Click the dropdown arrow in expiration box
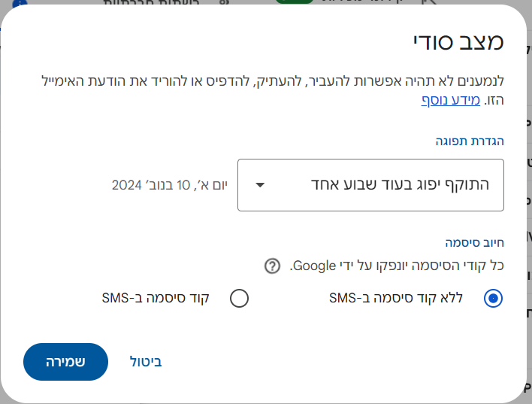Image resolution: width=532 pixels, height=404 pixels. tap(259, 184)
